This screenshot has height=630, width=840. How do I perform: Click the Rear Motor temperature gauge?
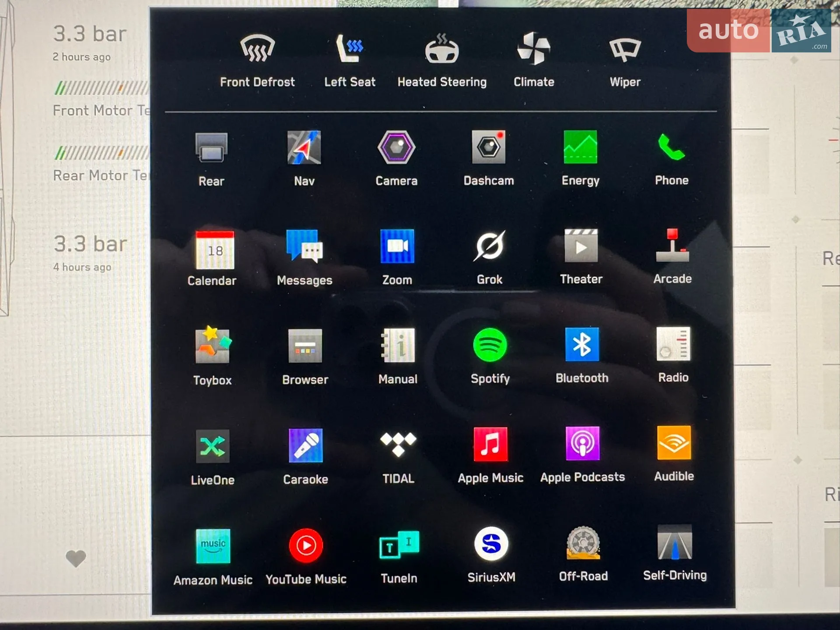tap(101, 153)
